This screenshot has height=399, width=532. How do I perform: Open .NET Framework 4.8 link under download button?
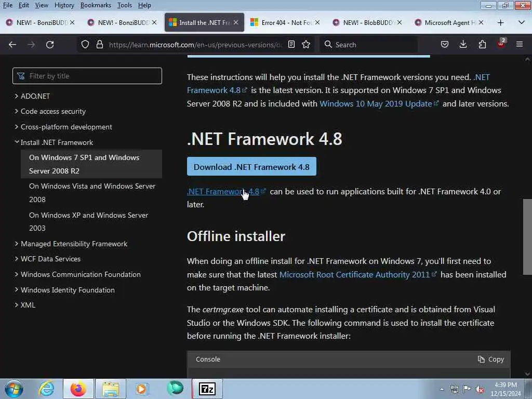coord(226,191)
